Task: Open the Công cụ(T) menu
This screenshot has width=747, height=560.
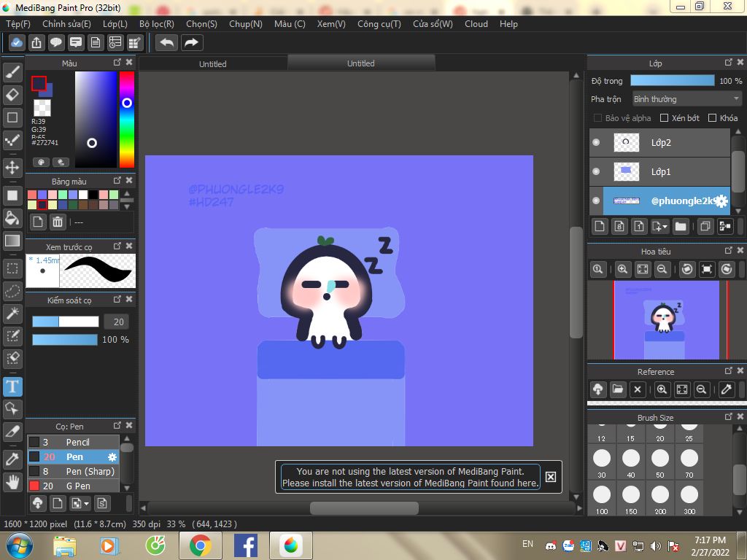Action: 379,24
